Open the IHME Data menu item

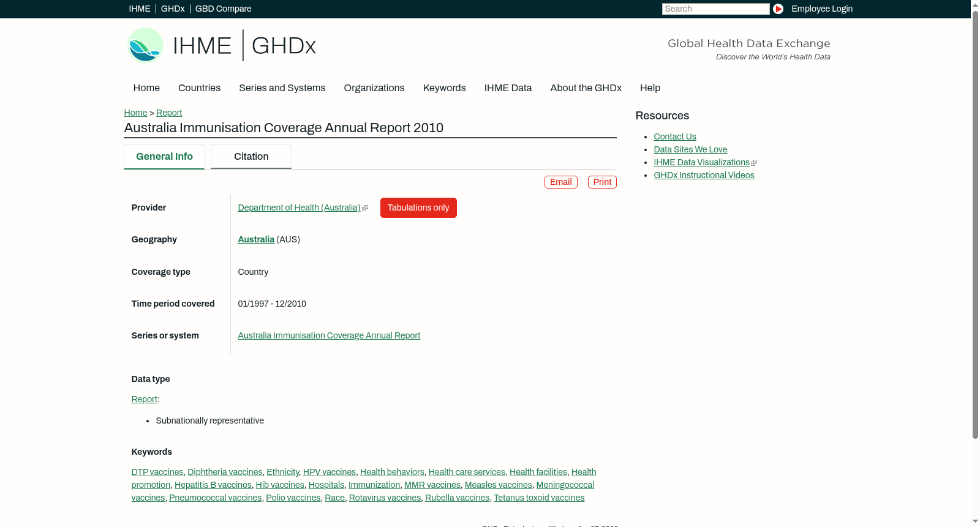coord(508,88)
